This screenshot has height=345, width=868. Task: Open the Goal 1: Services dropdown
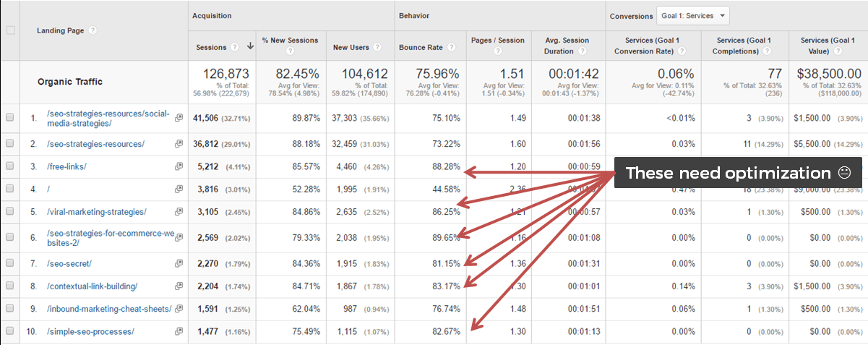[x=692, y=15]
